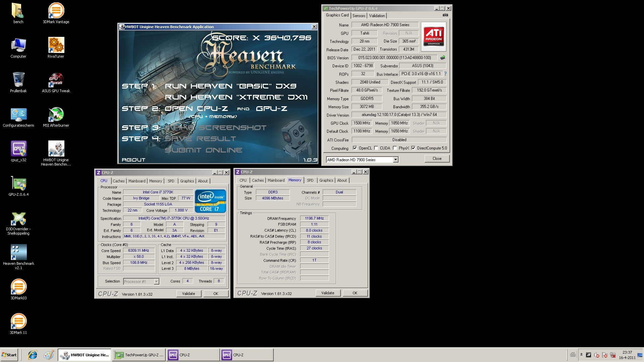Click the Bus Interface question mark

(445, 74)
